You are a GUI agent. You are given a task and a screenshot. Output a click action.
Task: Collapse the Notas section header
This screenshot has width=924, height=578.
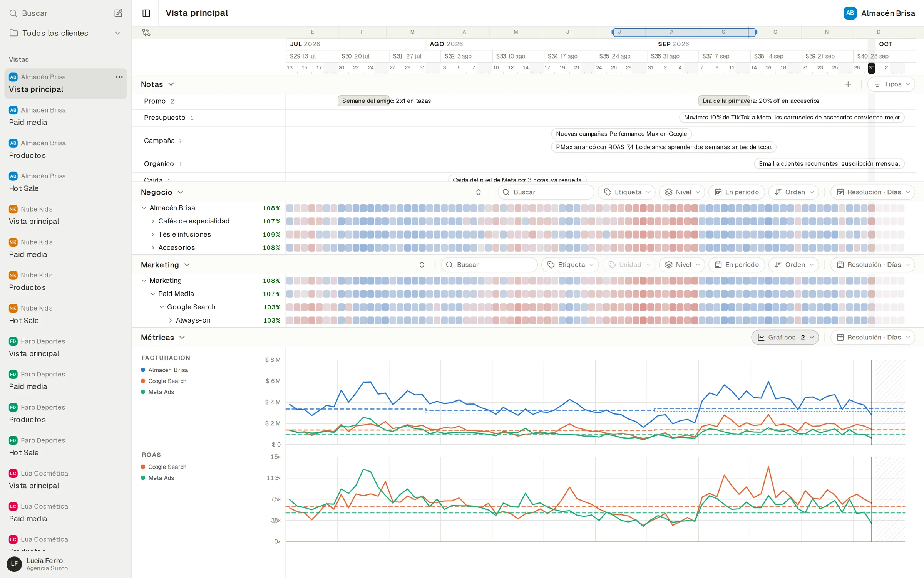point(157,84)
